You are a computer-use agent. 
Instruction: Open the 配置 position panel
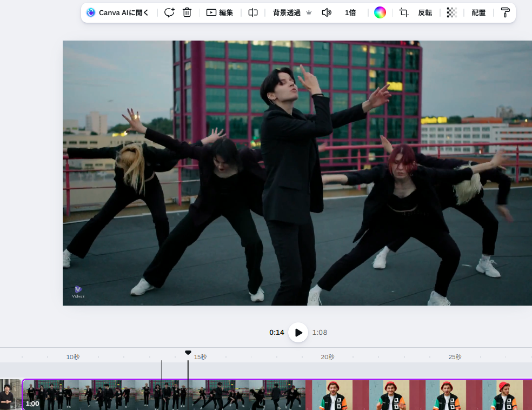click(x=478, y=12)
